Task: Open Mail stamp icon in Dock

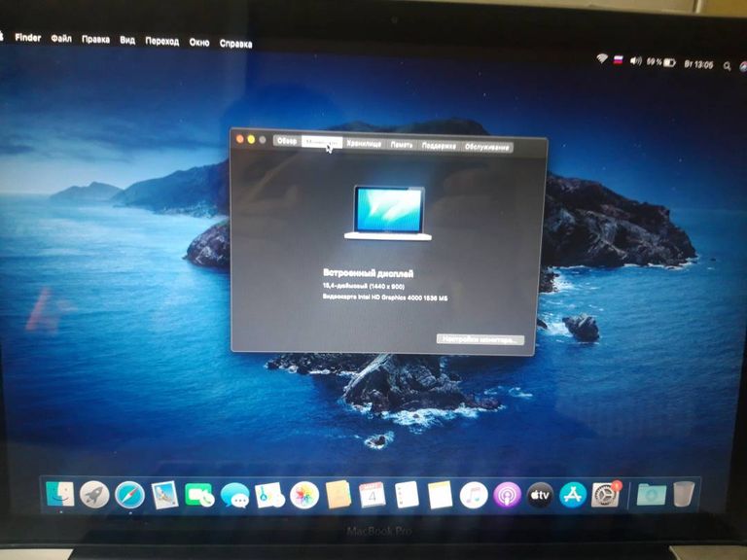Action: click(164, 495)
